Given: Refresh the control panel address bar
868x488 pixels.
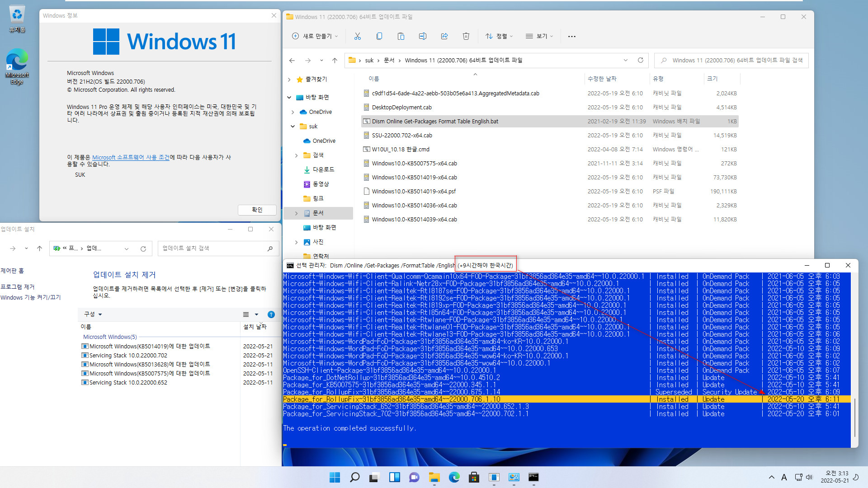Looking at the screenshot, I should point(143,249).
